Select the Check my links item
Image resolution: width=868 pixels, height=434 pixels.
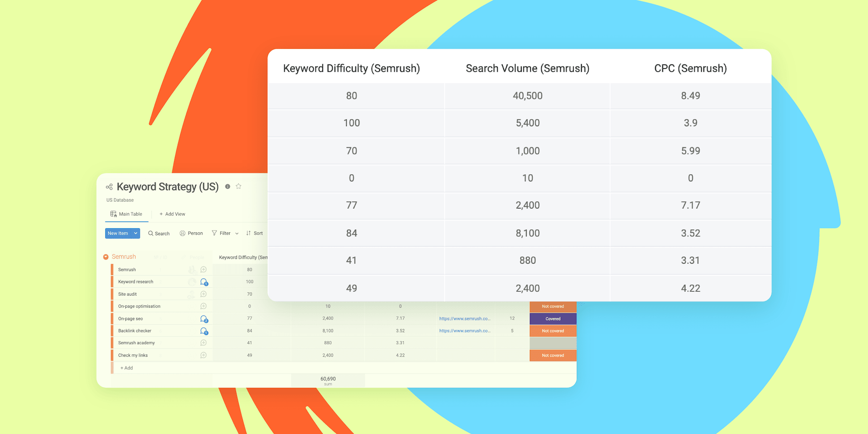(x=133, y=355)
